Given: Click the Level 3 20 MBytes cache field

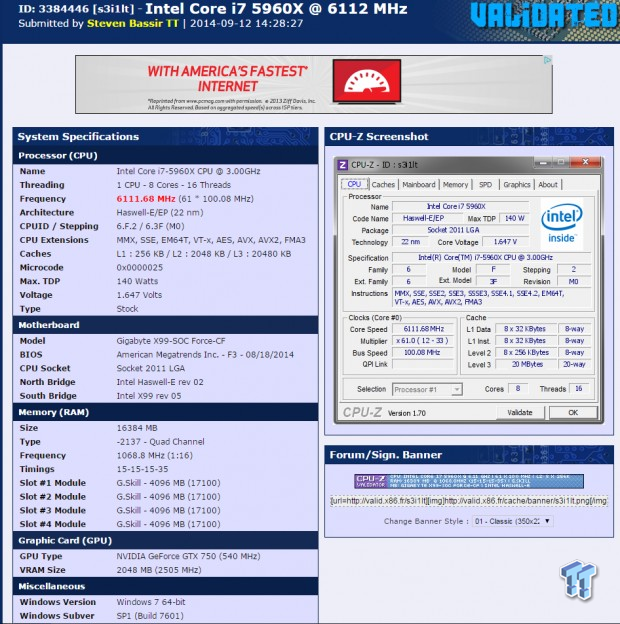Looking at the screenshot, I should 526,365.
